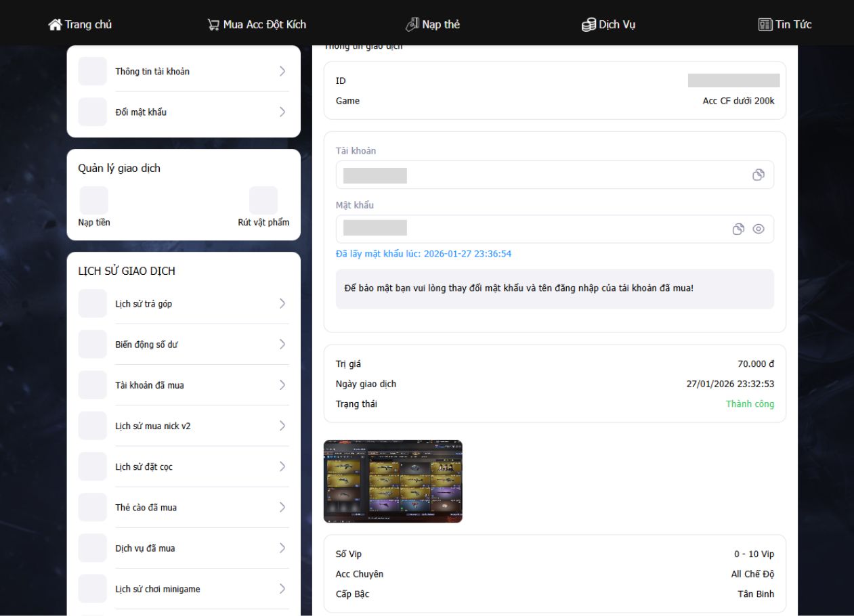The image size is (854, 616).
Task: Open Tài khoản đã mua menu item
Action: point(149,385)
